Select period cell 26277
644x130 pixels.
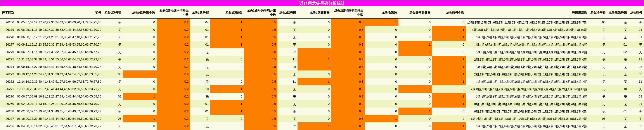point(10,45)
